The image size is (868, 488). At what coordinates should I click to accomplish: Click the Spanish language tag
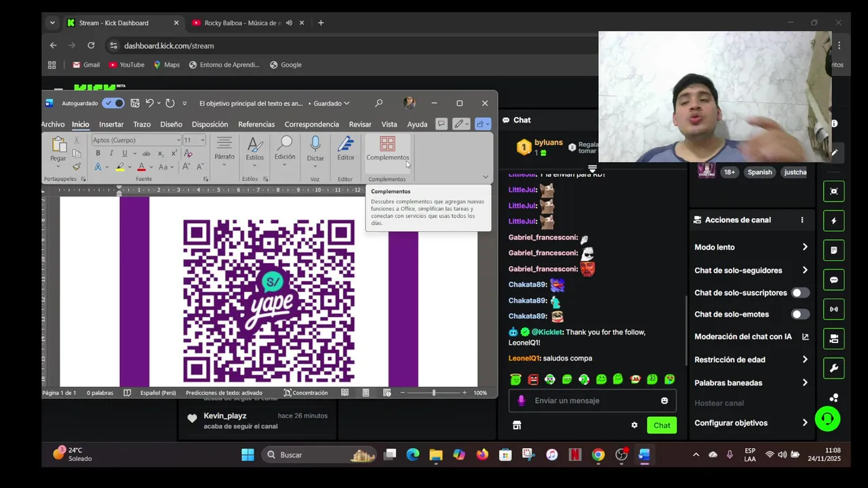759,172
